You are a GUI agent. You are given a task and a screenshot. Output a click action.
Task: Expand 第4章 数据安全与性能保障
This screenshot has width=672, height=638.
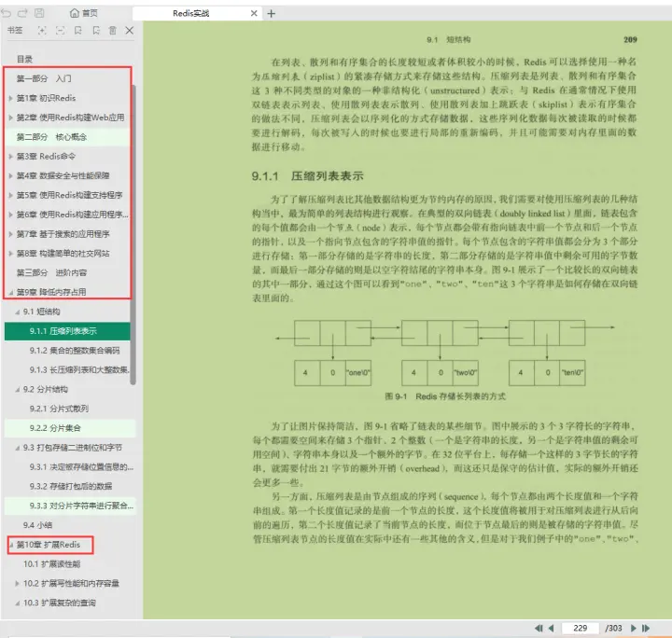[x=10, y=175]
